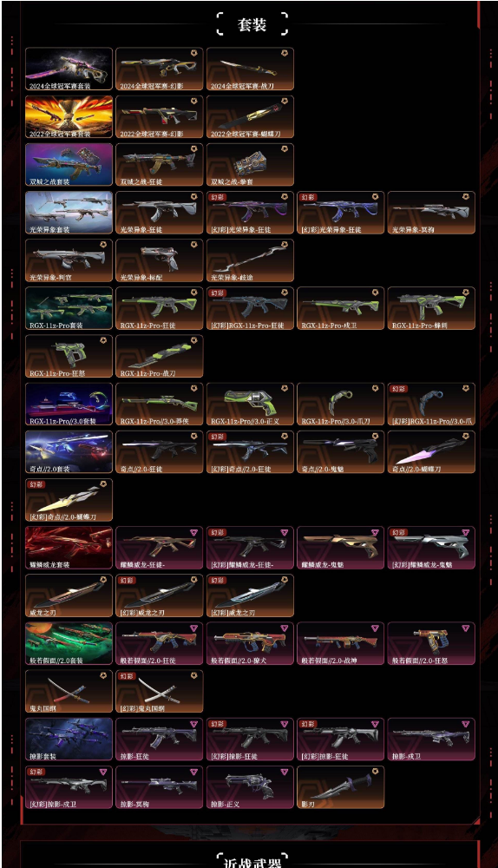Choose the 2024全球冠军赛-战刀 melee skin
The width and height of the screenshot is (498, 868).
pos(250,69)
